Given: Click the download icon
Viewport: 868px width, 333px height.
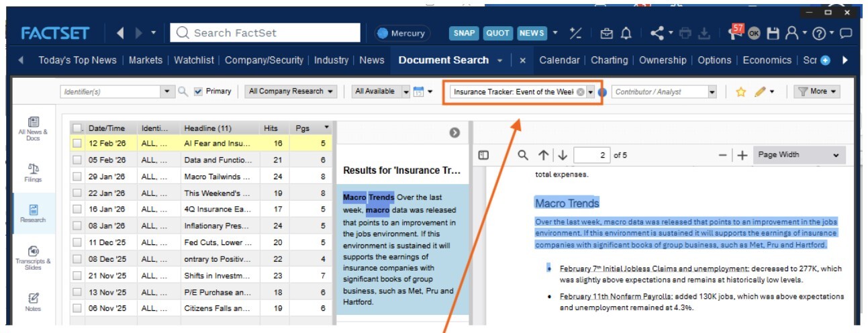Looking at the screenshot, I should [x=704, y=33].
